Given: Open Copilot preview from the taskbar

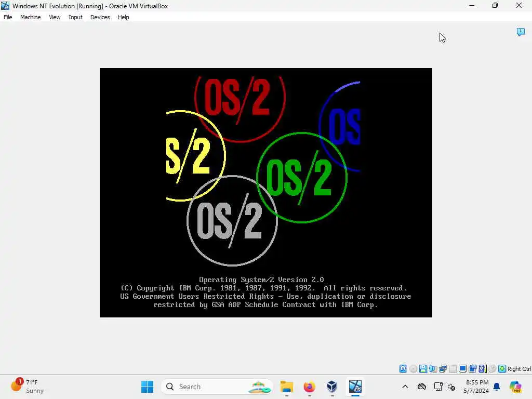Looking at the screenshot, I should pos(515,387).
